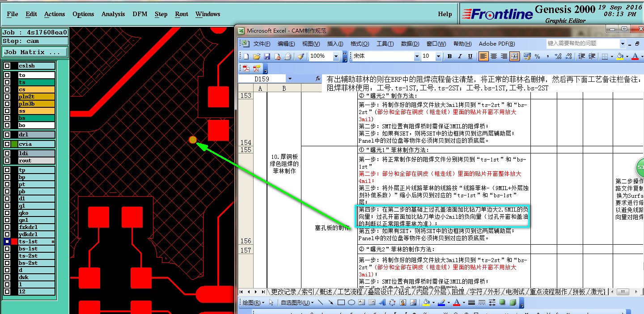Select the Format Painter brush icon

(301, 56)
